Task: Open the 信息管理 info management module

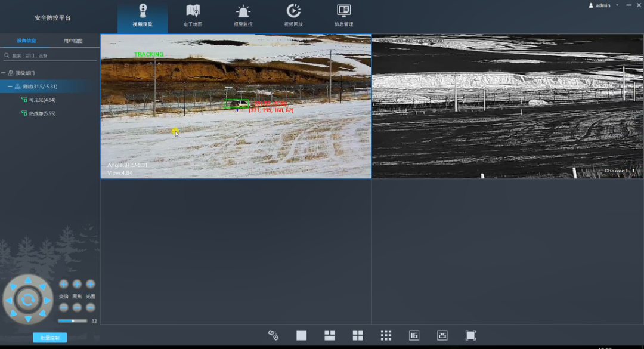Action: click(343, 16)
